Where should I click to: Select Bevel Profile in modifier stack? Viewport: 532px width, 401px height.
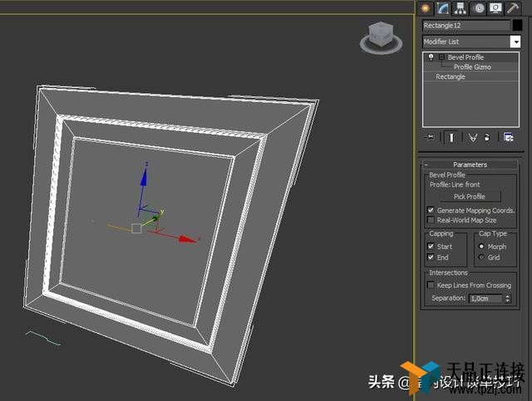coord(465,57)
